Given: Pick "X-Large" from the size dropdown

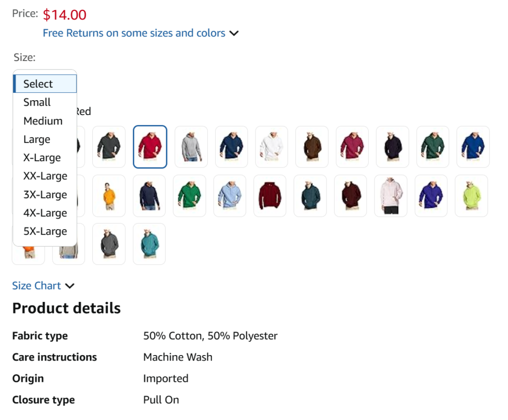Looking at the screenshot, I should pos(42,158).
